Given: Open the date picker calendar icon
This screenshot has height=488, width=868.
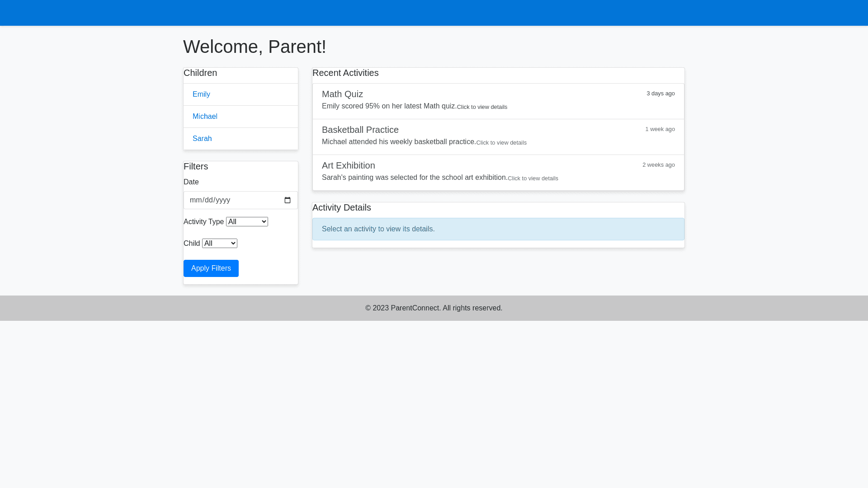Looking at the screenshot, I should [288, 200].
